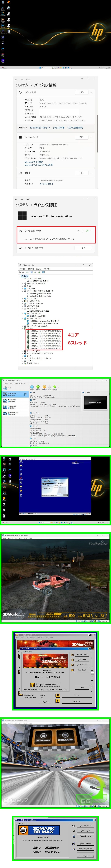Open the 表示(V) menu in Device Manager
This screenshot has height=868, width=111.
tap(39, 269)
